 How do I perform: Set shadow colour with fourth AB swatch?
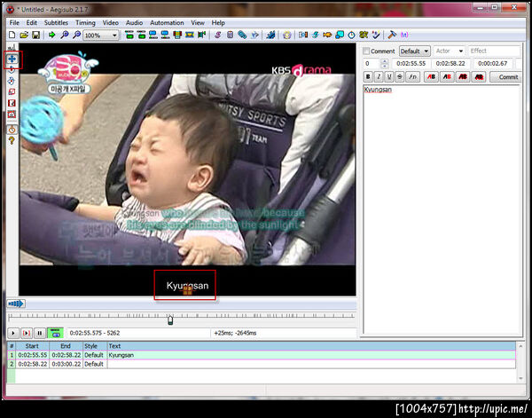click(479, 76)
